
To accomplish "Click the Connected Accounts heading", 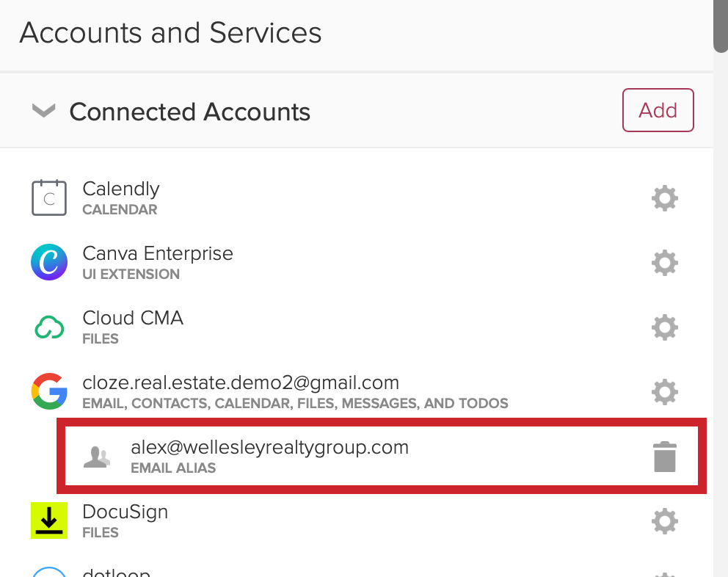I will click(x=190, y=112).
